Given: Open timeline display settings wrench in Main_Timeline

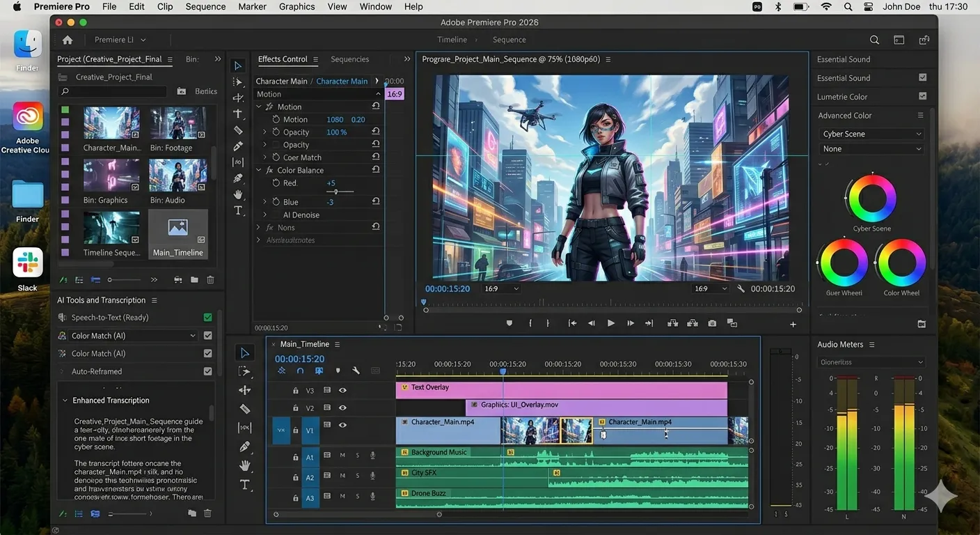Looking at the screenshot, I should 356,371.
